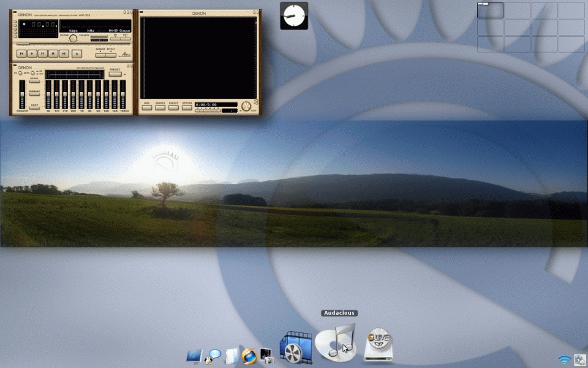The width and height of the screenshot is (588, 368).
Task: Click the round LIST knob in the playlist
Action: point(246,106)
